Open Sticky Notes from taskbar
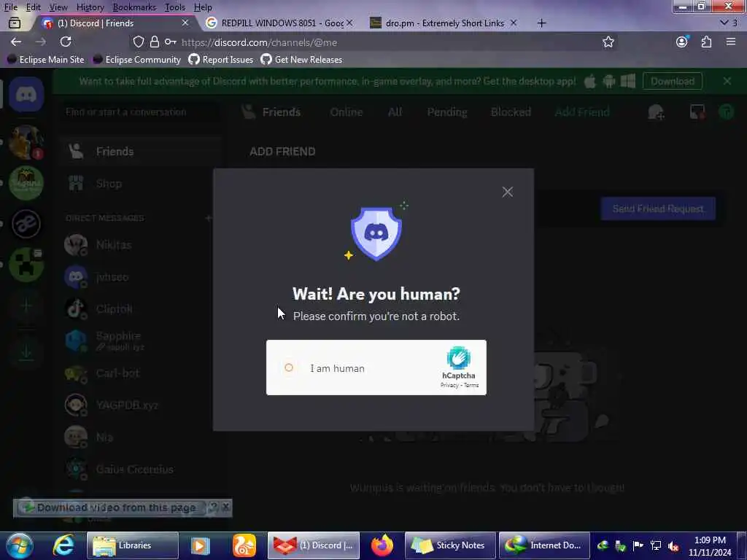747x560 pixels. pos(450,545)
